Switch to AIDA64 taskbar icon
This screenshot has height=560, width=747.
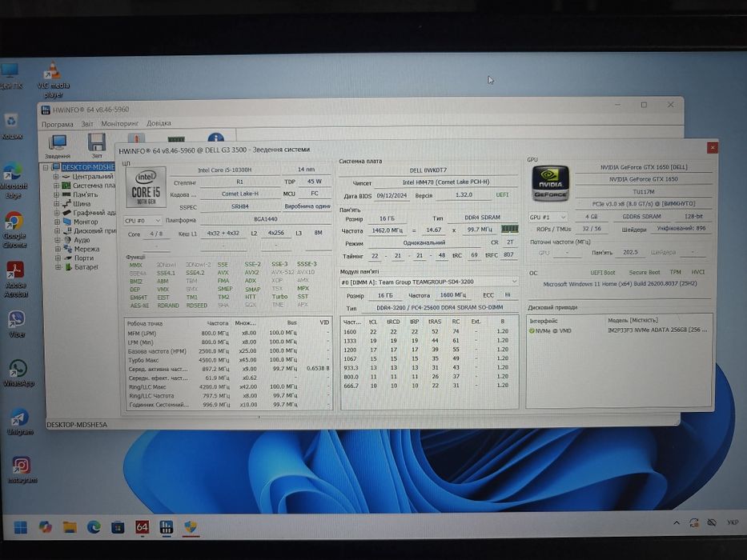(142, 527)
